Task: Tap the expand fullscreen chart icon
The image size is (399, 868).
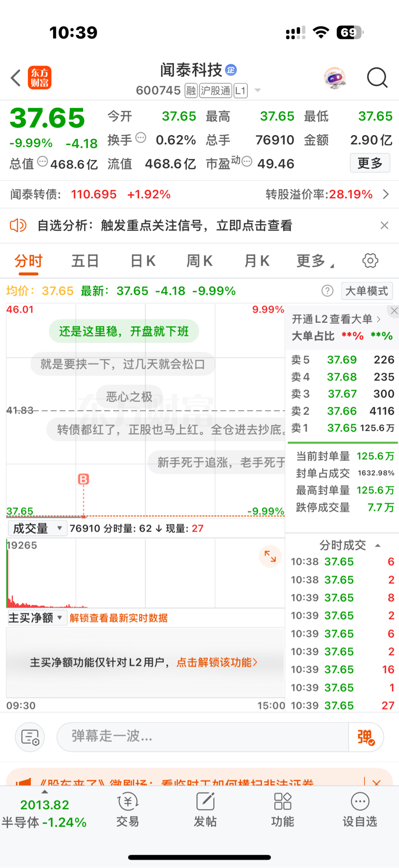Action: click(270, 557)
